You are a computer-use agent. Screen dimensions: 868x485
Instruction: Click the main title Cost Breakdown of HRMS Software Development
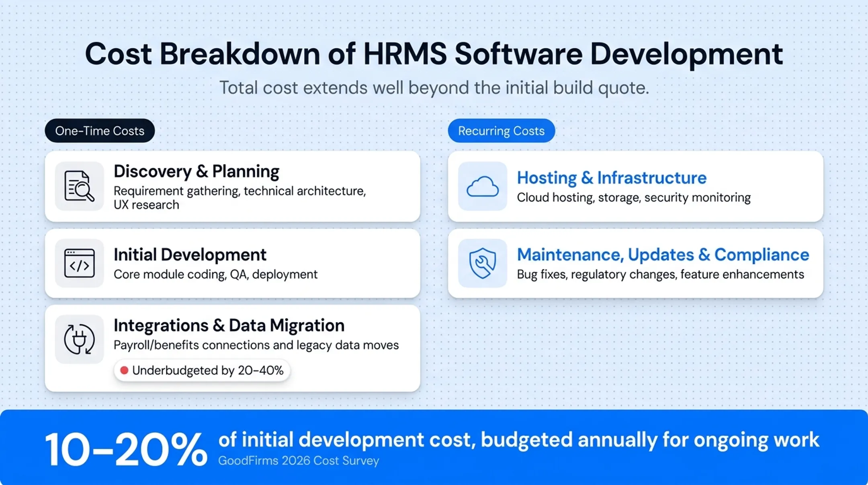[x=434, y=54]
